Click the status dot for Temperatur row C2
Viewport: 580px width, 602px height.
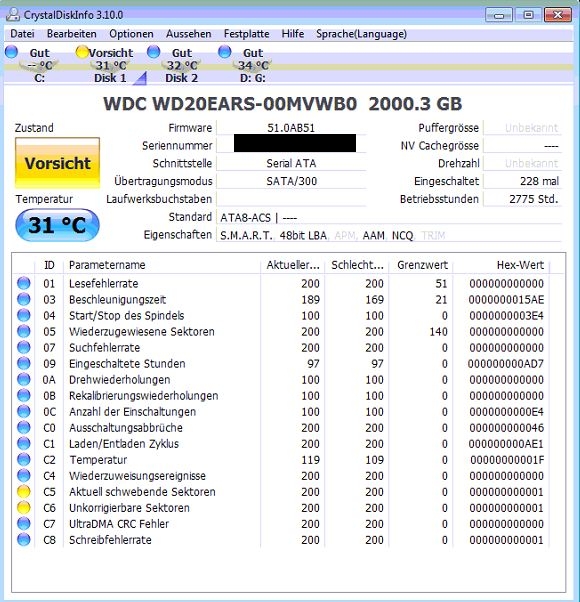coord(23,460)
